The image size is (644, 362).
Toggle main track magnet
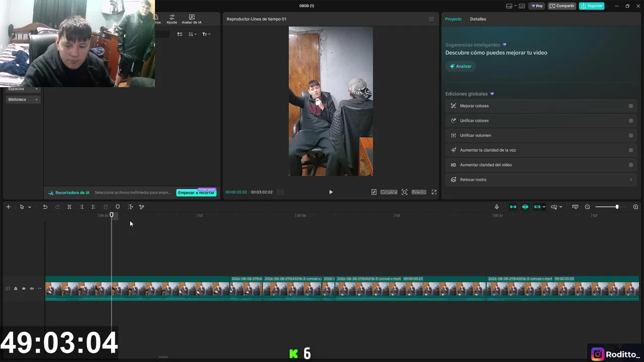(x=513, y=207)
